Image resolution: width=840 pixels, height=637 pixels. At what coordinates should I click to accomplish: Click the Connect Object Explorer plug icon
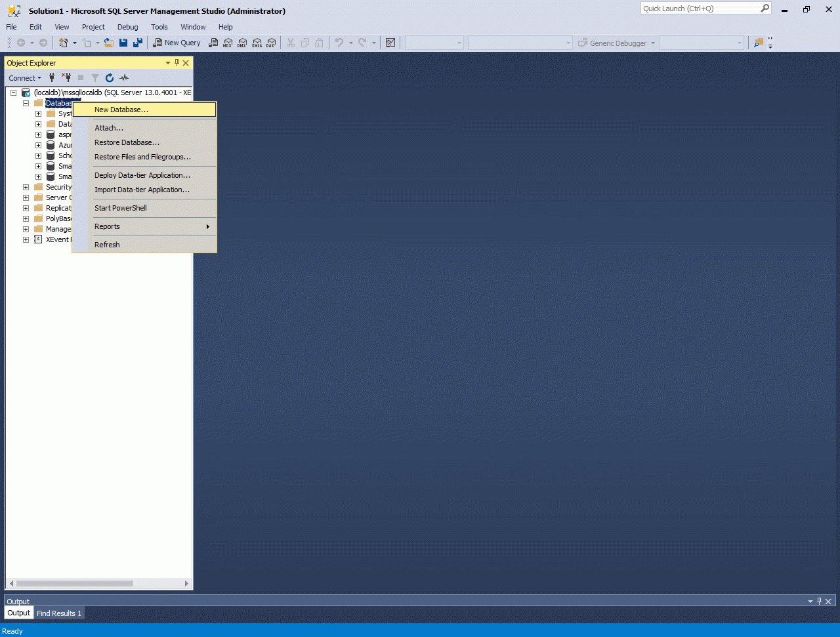point(52,77)
